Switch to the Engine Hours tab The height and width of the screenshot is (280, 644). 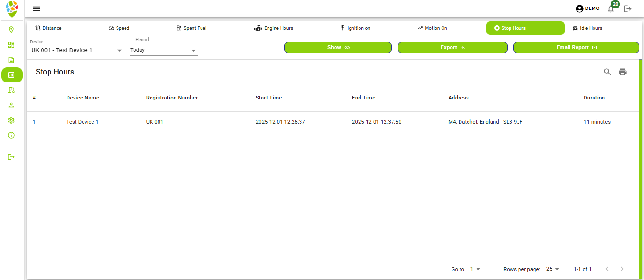[274, 28]
